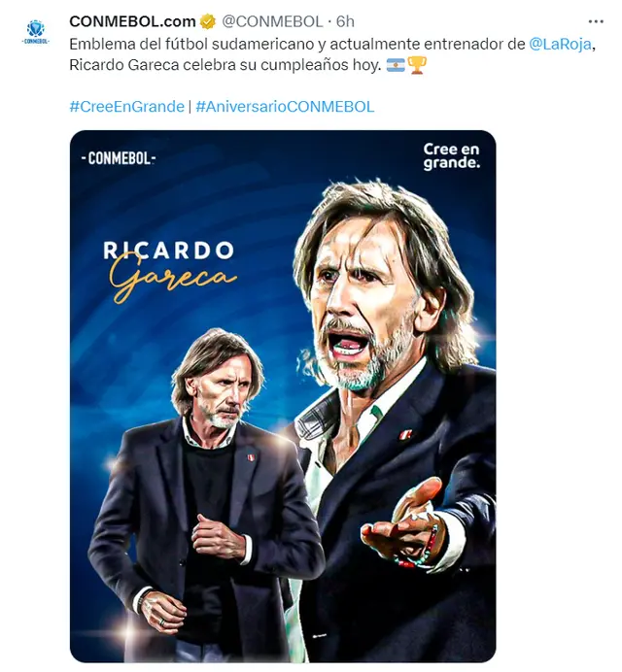Open the #AniversarioCONMEBOL hashtag

(x=285, y=107)
